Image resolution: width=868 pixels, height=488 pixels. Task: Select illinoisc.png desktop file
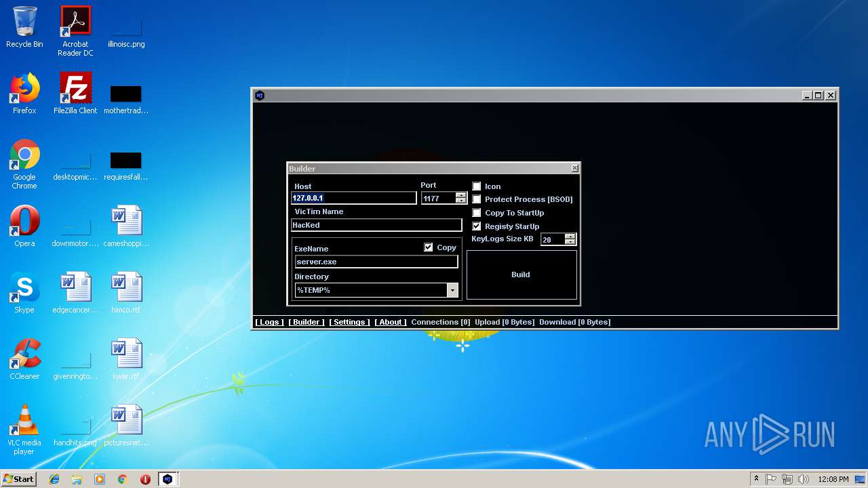(x=126, y=31)
